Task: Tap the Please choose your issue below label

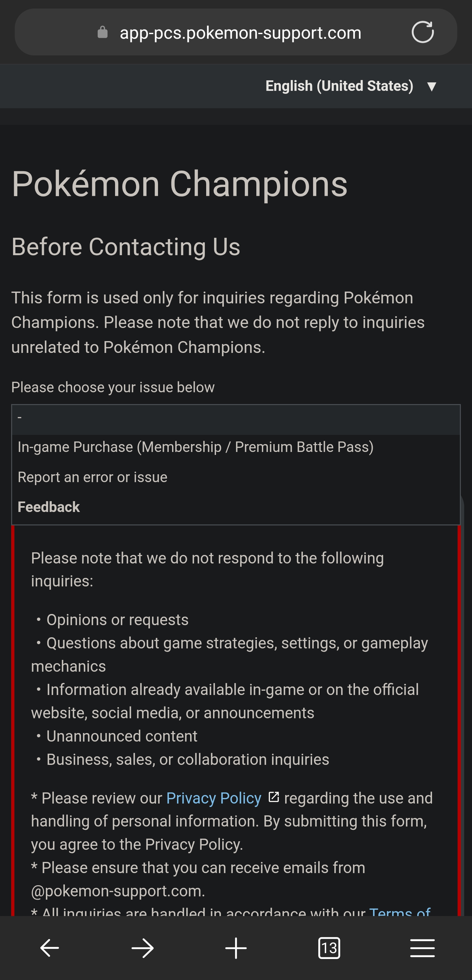Action: [x=113, y=387]
